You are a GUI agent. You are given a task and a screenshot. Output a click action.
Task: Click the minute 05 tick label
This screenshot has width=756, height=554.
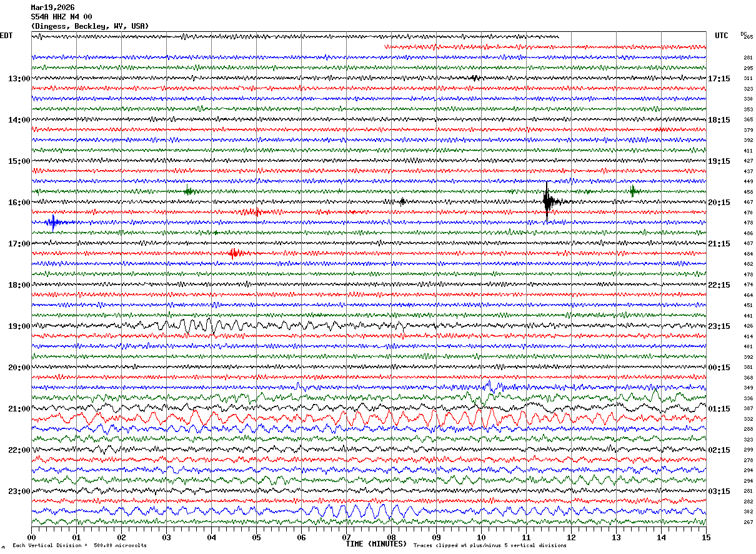pyautogui.click(x=256, y=536)
